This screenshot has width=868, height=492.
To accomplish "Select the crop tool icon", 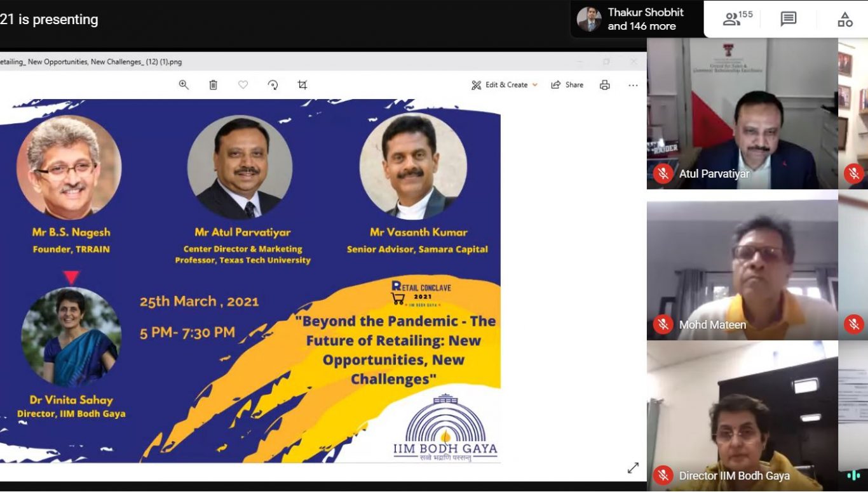I will point(302,85).
